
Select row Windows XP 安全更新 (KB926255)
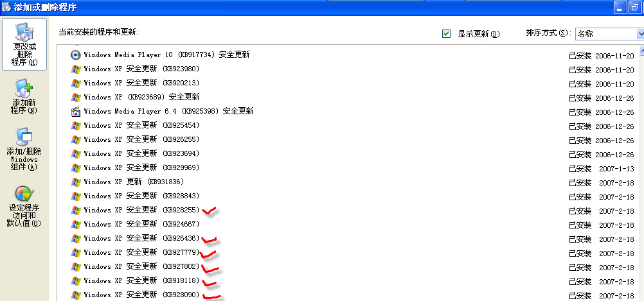coord(352,139)
